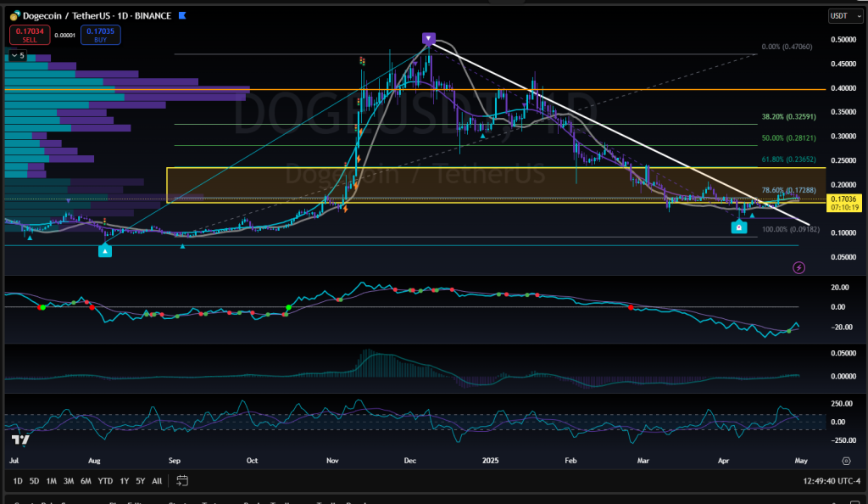This screenshot has width=868, height=504.
Task: Click the TradingView logo on the chart
Action: tap(20, 440)
